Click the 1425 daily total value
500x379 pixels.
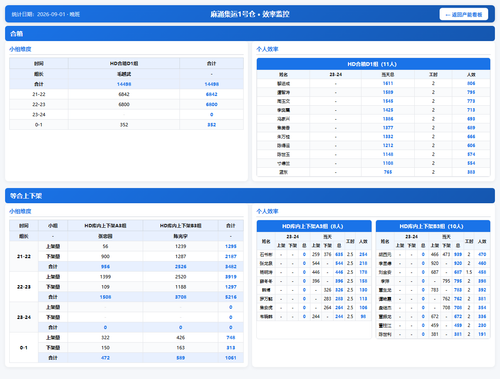click(388, 110)
